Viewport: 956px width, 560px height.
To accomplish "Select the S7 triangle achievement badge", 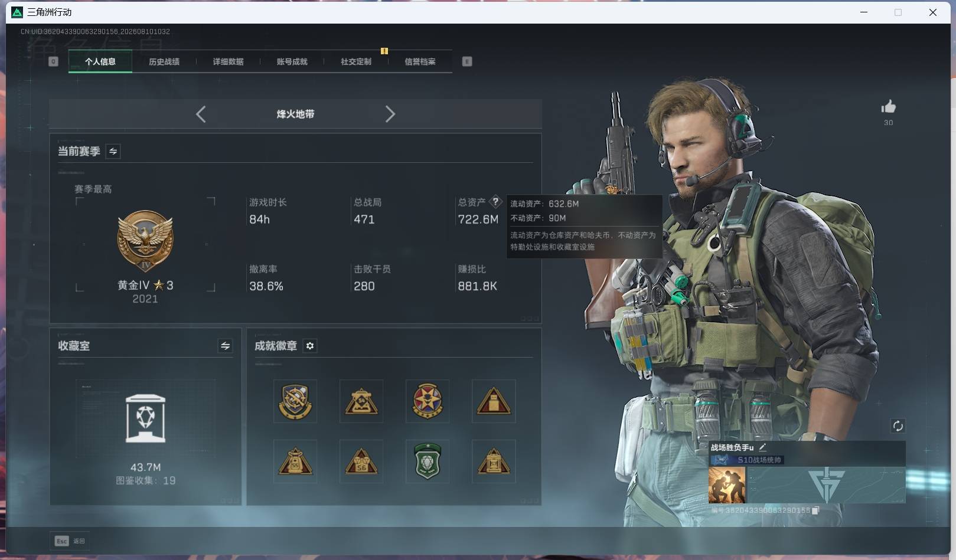I will pos(494,461).
